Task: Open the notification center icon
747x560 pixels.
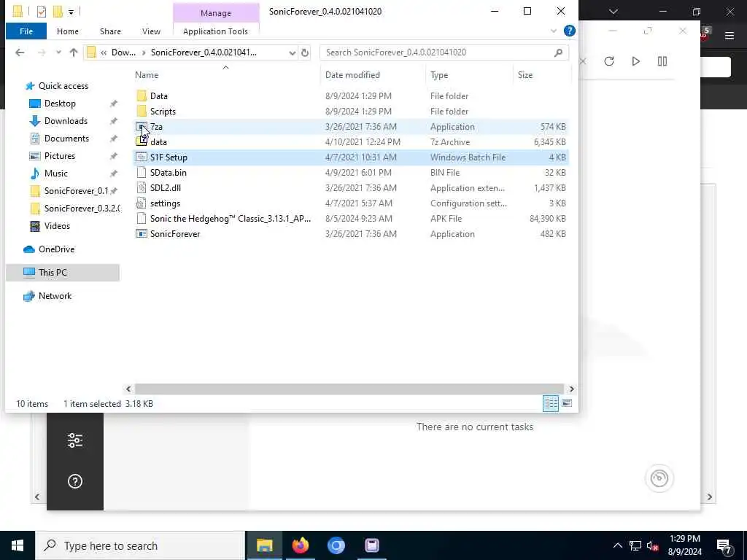Action: coord(724,545)
